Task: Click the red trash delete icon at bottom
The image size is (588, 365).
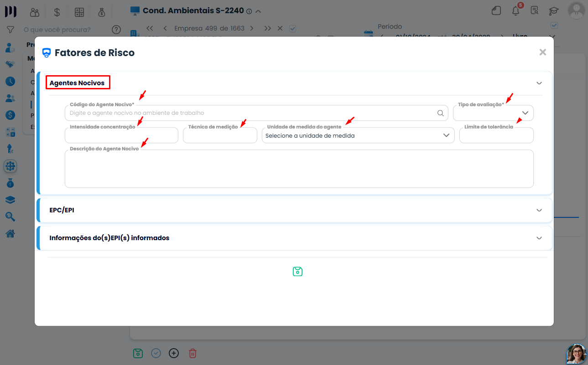Action: coord(193,353)
